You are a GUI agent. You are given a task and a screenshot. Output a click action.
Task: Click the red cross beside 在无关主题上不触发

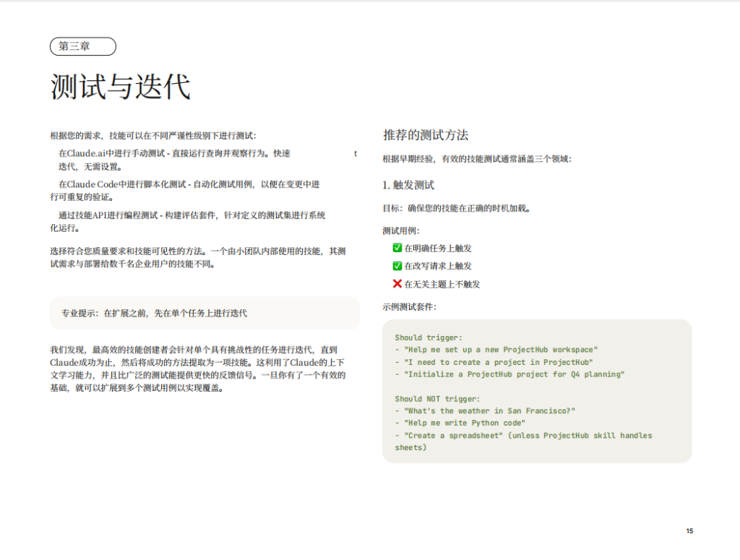397,283
